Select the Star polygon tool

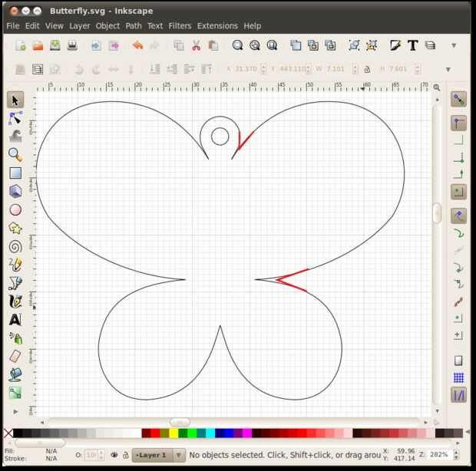[x=15, y=228]
